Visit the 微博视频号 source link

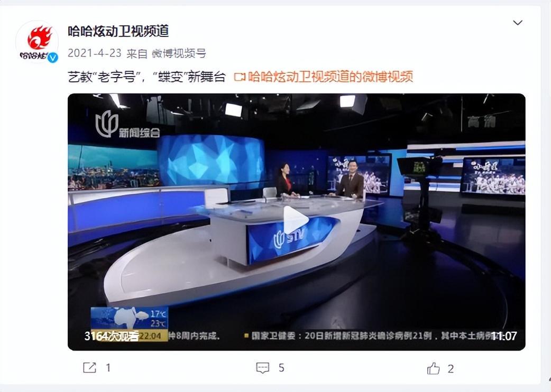pos(179,53)
